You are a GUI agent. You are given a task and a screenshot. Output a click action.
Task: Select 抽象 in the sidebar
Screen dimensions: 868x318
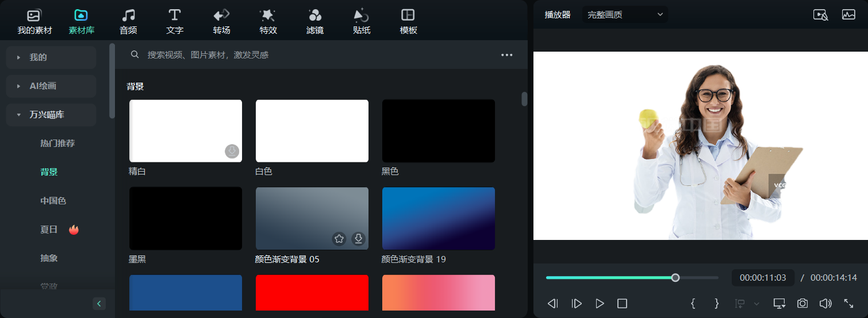point(49,258)
